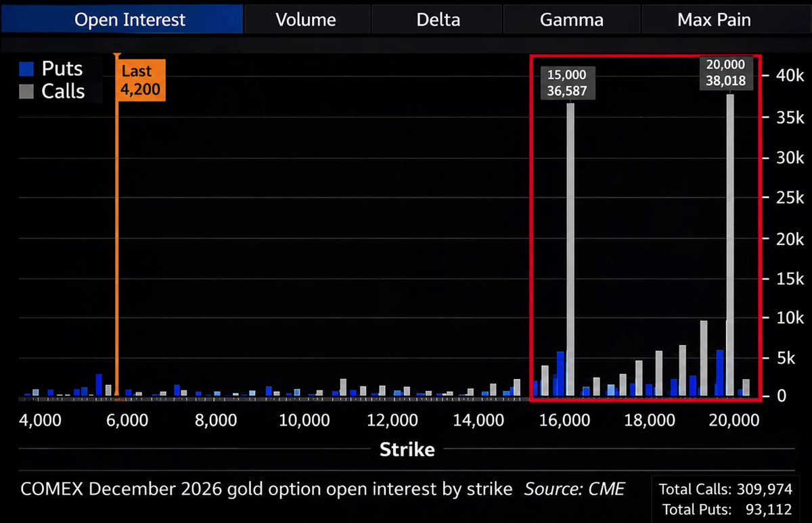Click the 6,000 strike axis label
Viewport: 812px width, 523px height.
[127, 421]
